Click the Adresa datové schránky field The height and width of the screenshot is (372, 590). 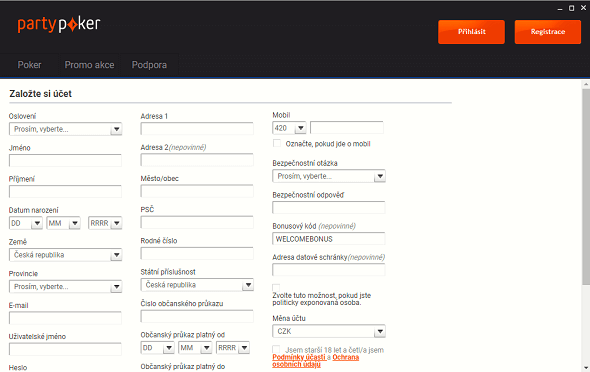(x=329, y=270)
